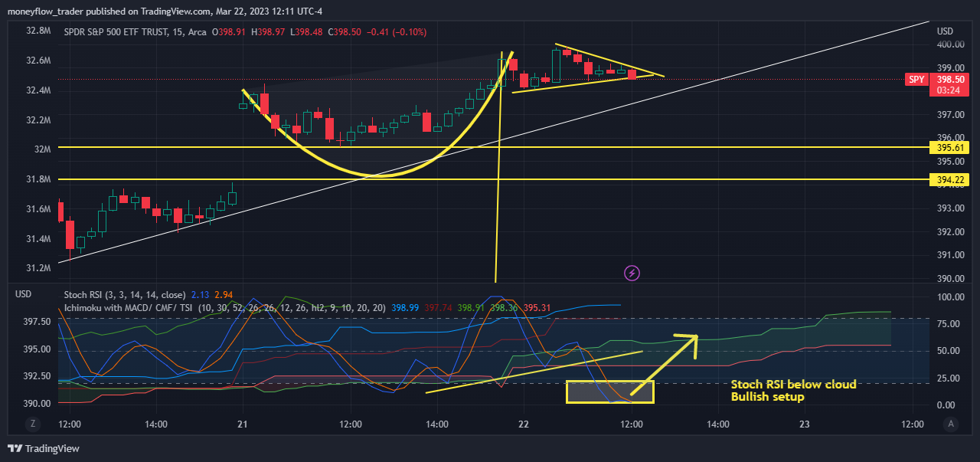Click the 32.8M left axis label
Image resolution: width=980 pixels, height=462 pixels.
pos(38,31)
